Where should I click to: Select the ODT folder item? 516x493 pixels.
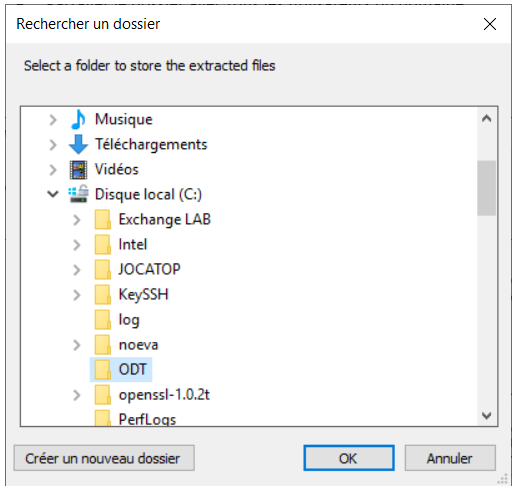pyautogui.click(x=121, y=370)
